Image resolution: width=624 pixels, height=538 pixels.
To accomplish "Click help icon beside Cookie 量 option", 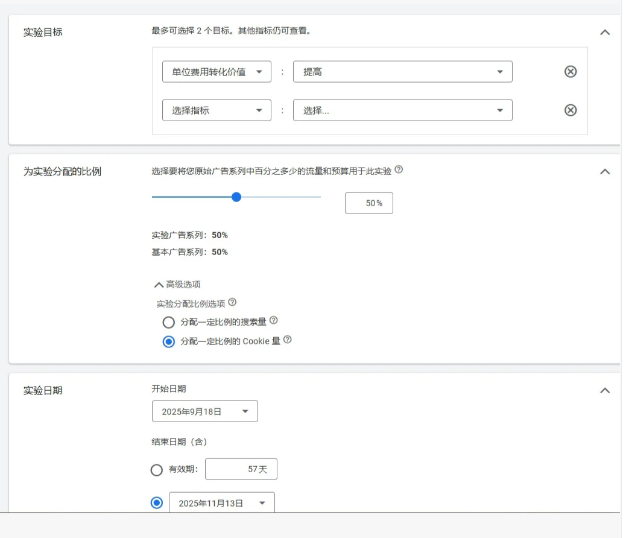I will (288, 340).
